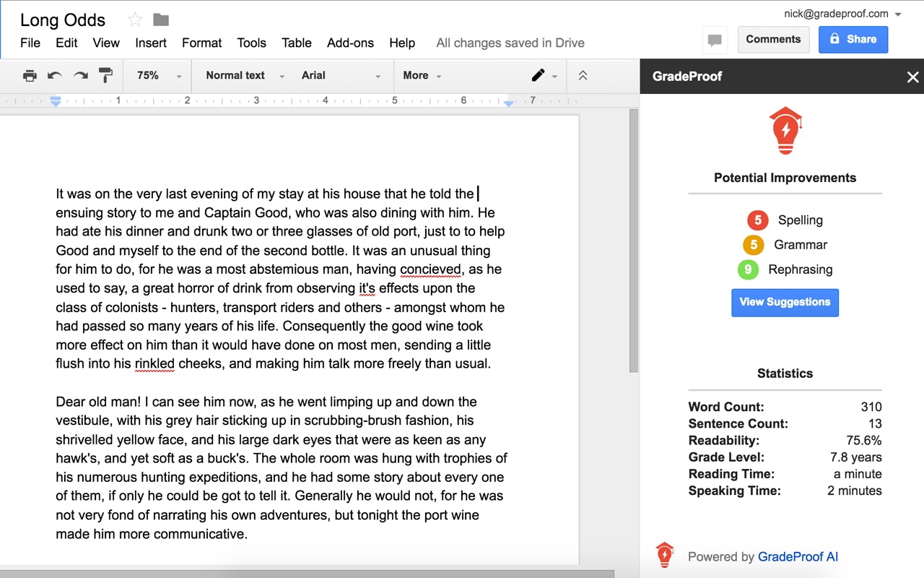Click the Comments button
The image size is (924, 578).
pos(773,40)
